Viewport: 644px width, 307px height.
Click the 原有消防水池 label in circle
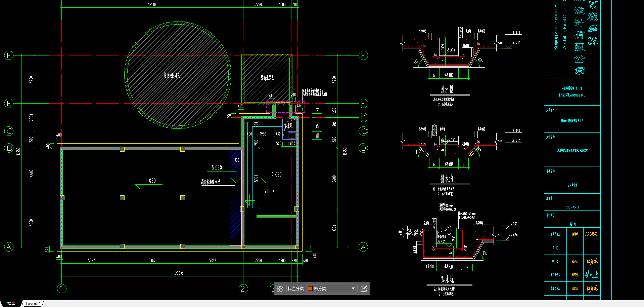coord(172,75)
